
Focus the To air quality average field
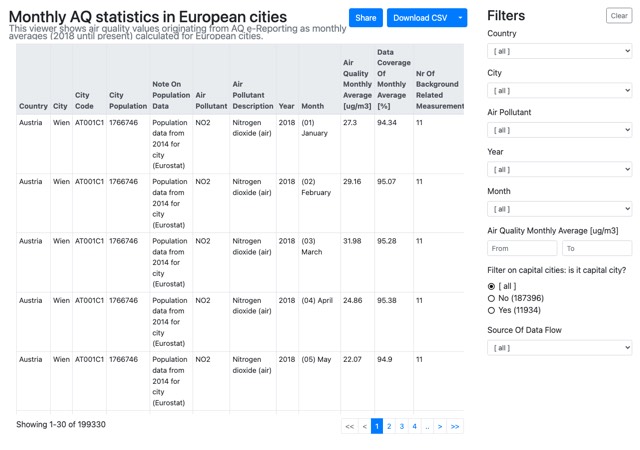point(597,248)
